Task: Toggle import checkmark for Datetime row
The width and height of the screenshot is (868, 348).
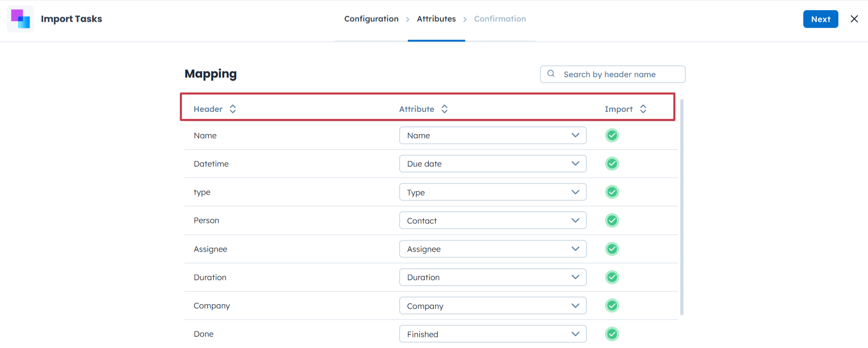Action: click(612, 164)
